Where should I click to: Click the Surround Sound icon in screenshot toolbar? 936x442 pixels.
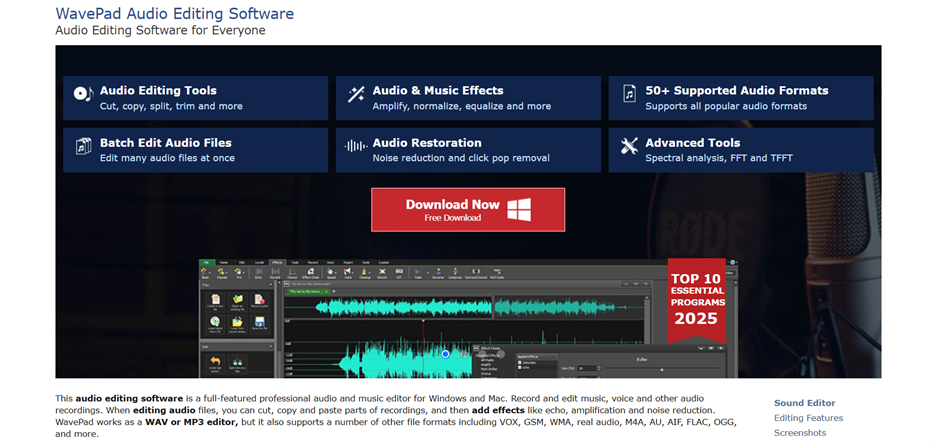point(476,272)
